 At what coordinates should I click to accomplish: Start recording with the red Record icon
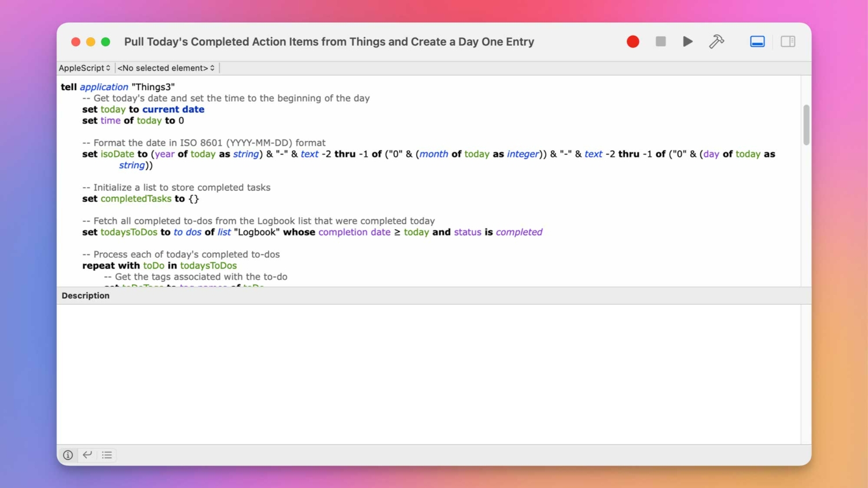(x=632, y=41)
